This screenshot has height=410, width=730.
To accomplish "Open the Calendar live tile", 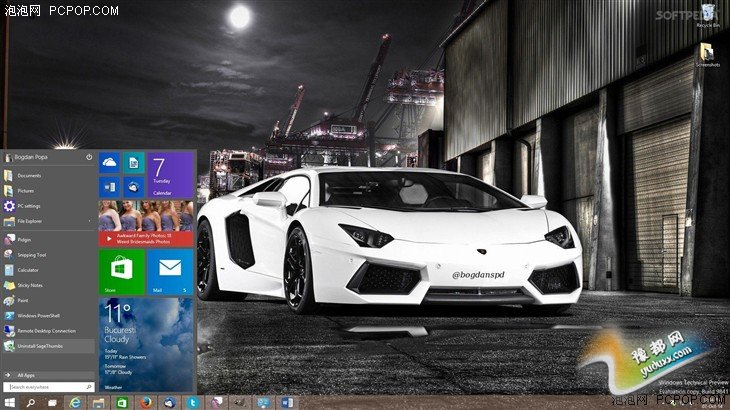I will [x=171, y=174].
